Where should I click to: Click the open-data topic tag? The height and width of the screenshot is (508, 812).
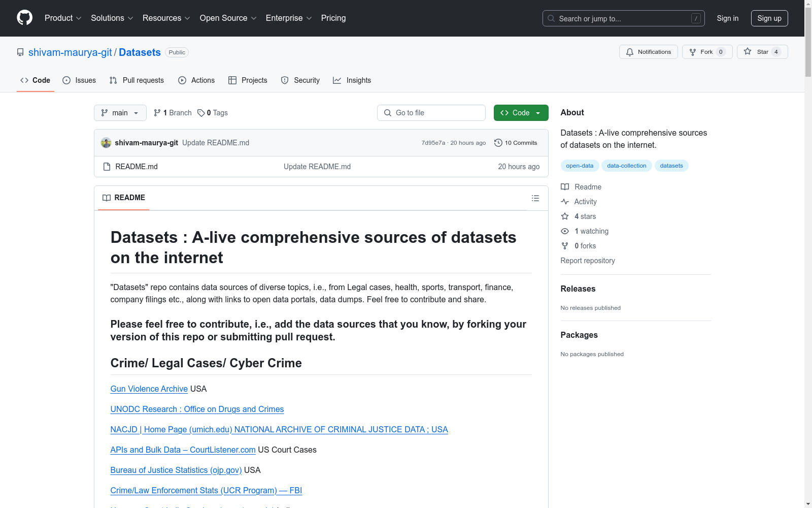pyautogui.click(x=580, y=166)
